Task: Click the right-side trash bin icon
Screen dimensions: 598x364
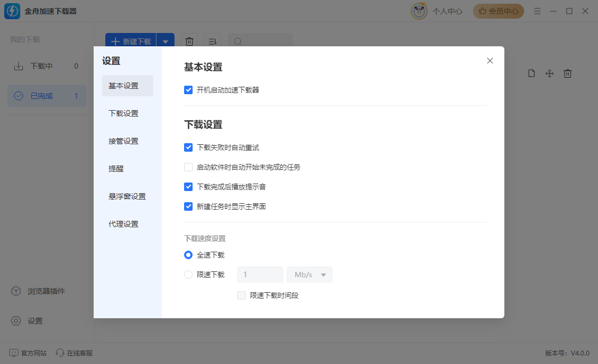Action: (568, 73)
